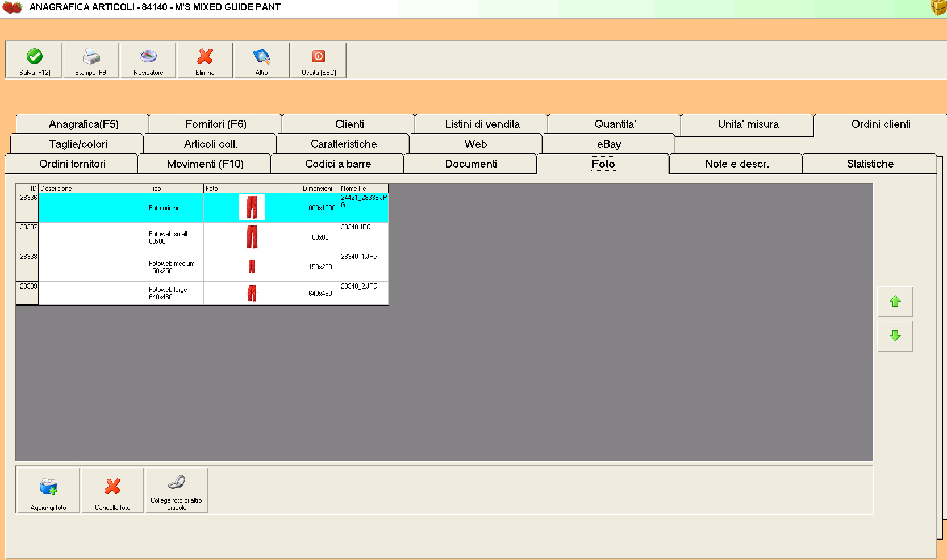Click the Dimensioni column header
This screenshot has width=947, height=560.
[x=320, y=188]
